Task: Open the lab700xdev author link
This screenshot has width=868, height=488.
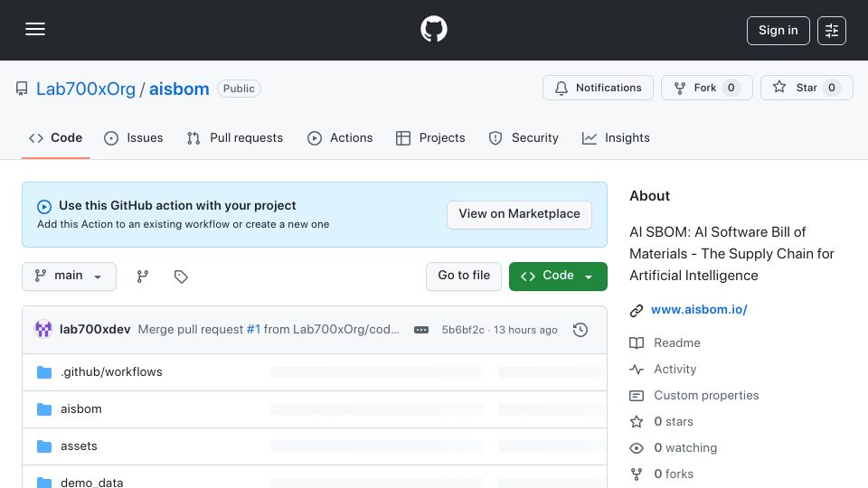Action: tap(95, 329)
